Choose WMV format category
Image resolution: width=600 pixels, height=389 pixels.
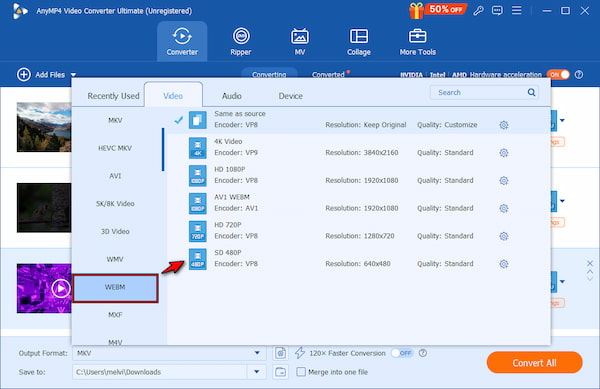pos(115,259)
